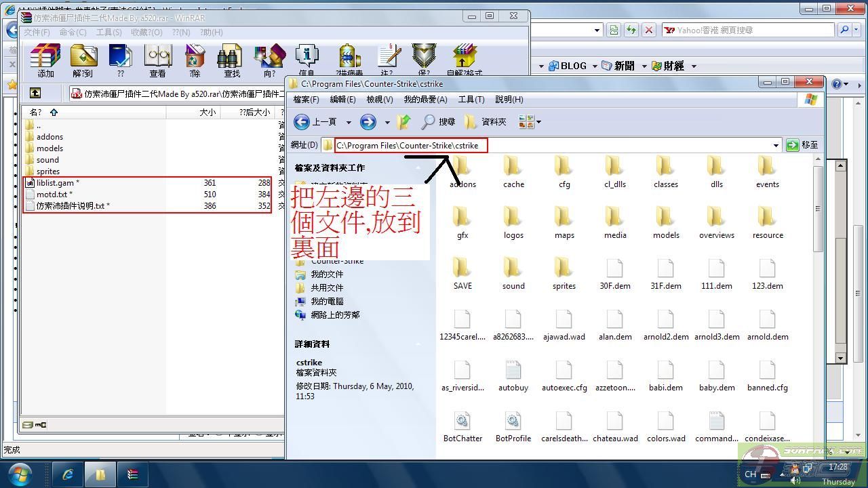The width and height of the screenshot is (868, 488).
Task: Open the Explorer 我的最愛(A) menu
Action: pyautogui.click(x=425, y=99)
